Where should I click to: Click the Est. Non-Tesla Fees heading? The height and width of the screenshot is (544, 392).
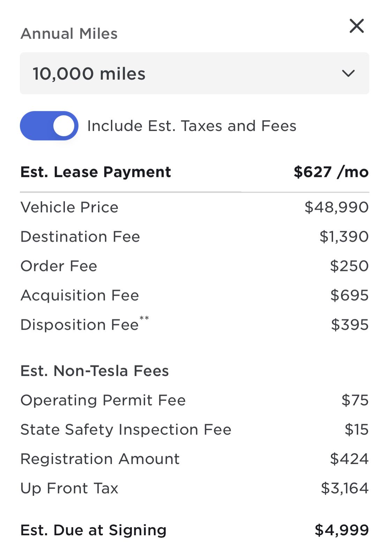(x=95, y=371)
